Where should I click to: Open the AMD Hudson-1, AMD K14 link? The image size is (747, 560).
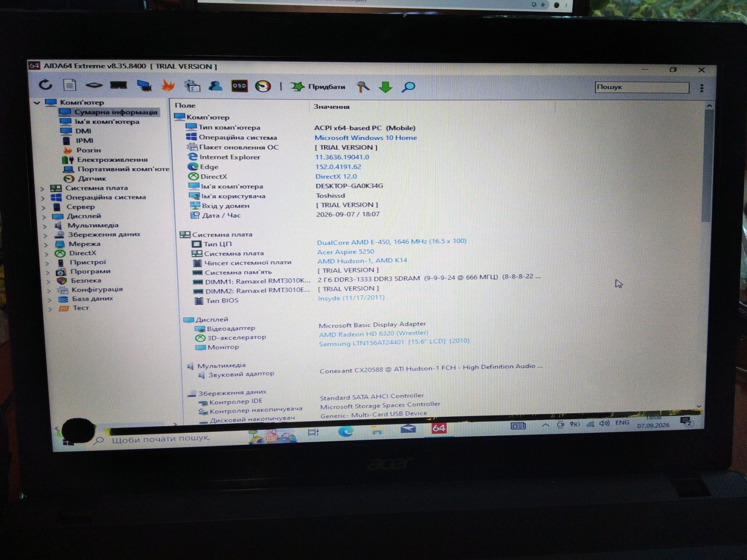coord(362,261)
